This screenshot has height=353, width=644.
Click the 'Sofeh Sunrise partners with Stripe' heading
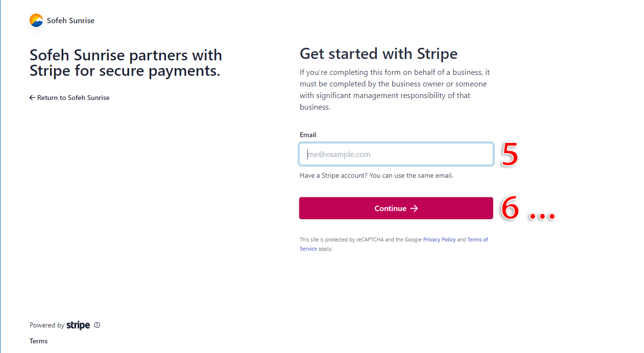click(x=126, y=63)
